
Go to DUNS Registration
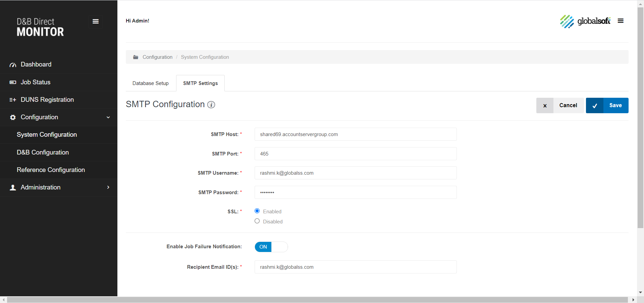pyautogui.click(x=47, y=100)
